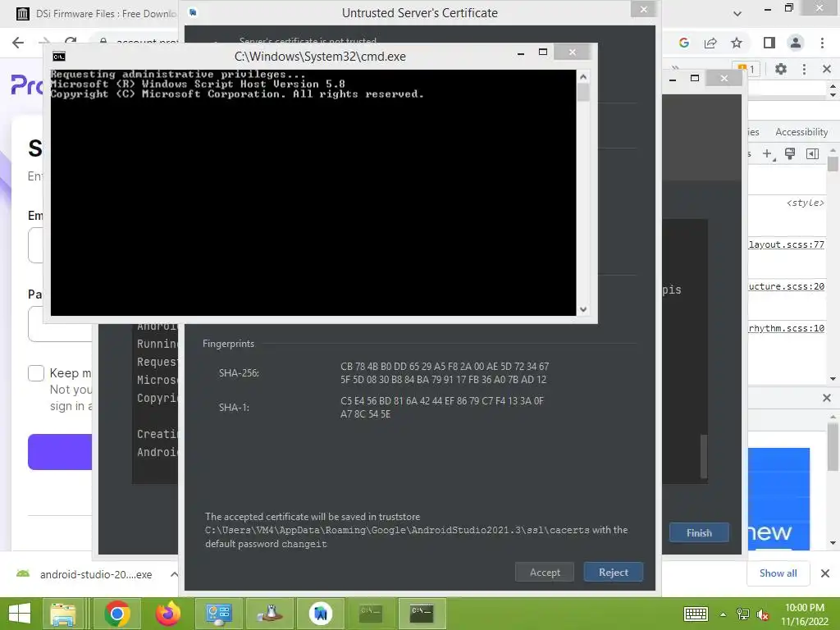
Task: Click the setup wizard log scrollbar thumb
Action: click(x=704, y=456)
